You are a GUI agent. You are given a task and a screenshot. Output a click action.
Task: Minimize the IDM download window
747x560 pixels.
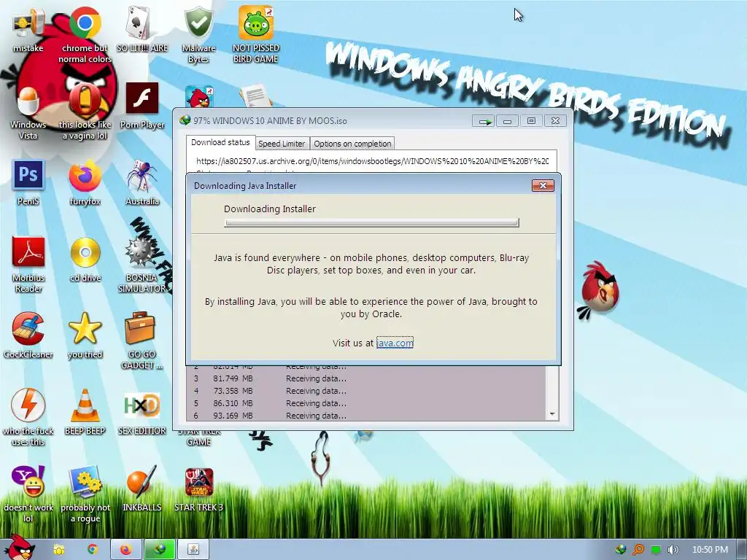[x=508, y=121]
